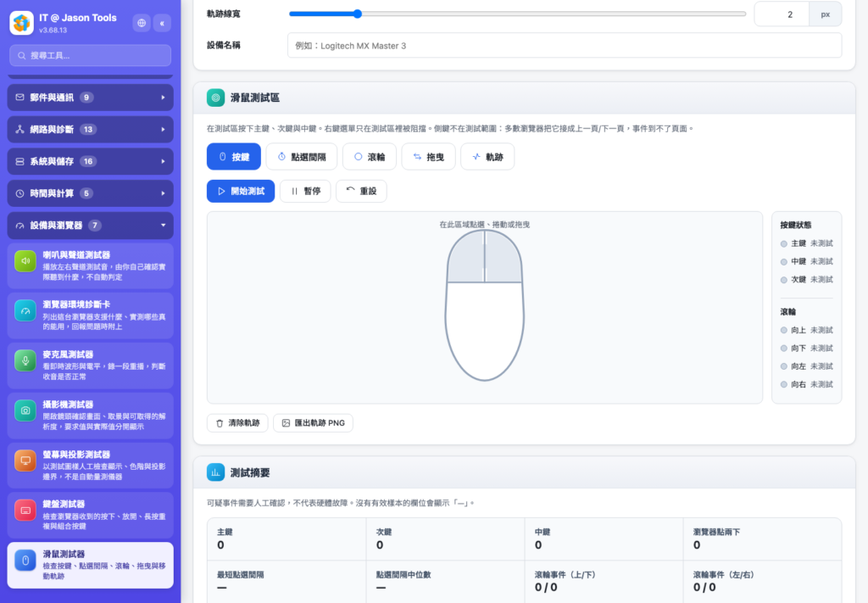Adjust the 軌跡線寬 slider handle
This screenshot has width=868, height=603.
pyautogui.click(x=358, y=14)
